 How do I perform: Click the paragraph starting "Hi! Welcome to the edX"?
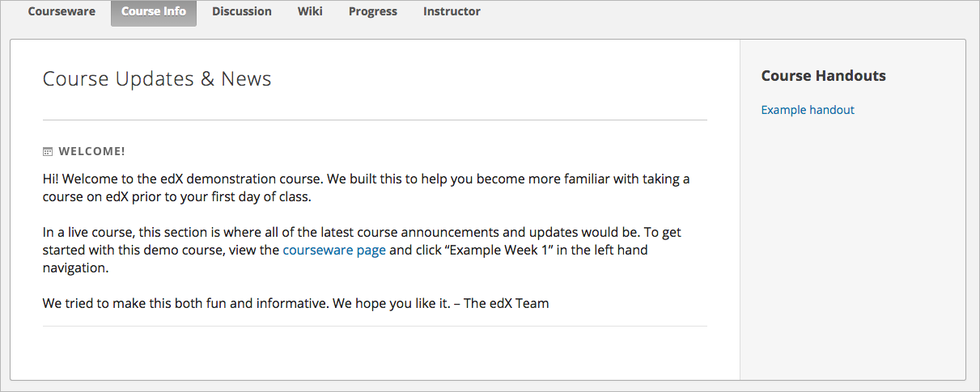tap(367, 188)
